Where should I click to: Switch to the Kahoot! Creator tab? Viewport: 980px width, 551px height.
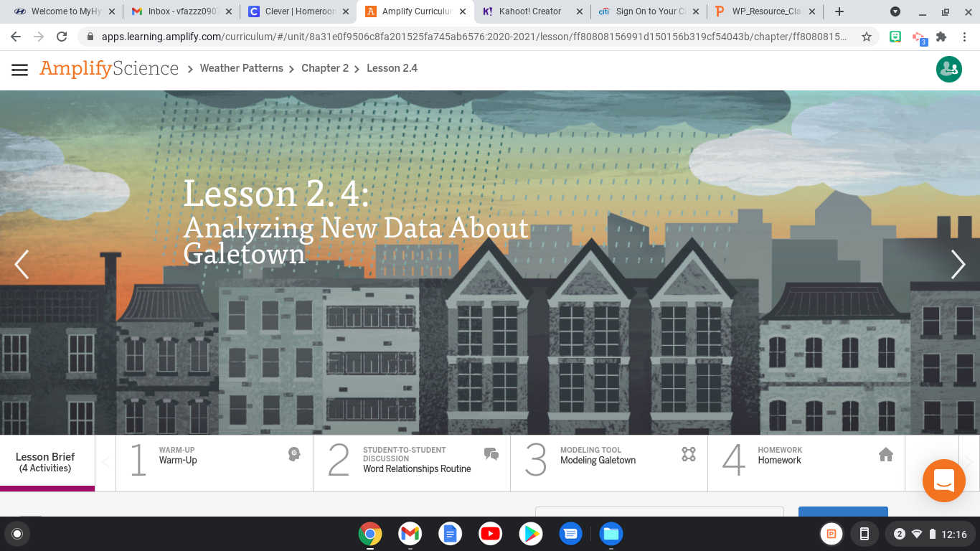[531, 11]
